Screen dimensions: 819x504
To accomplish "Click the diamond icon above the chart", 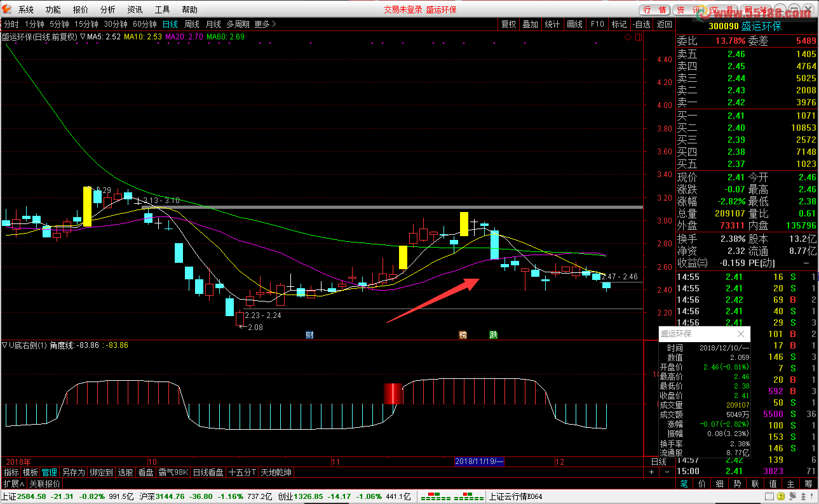I will pyautogui.click(x=628, y=37).
